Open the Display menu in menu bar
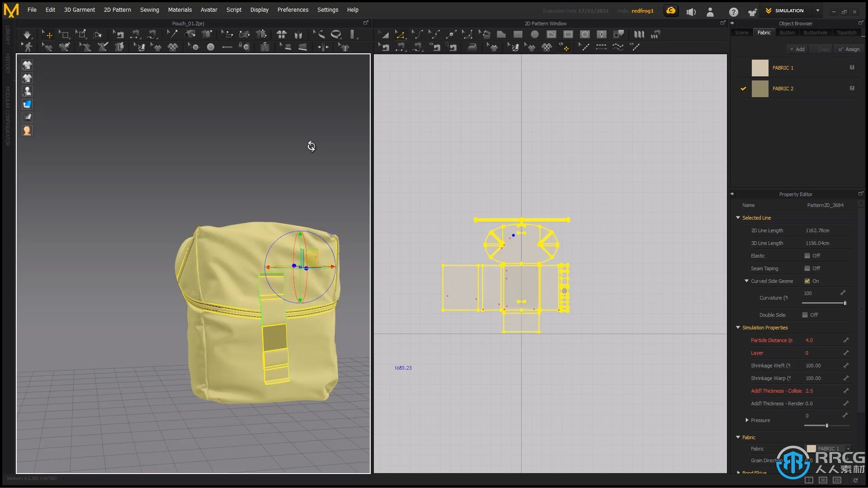The height and width of the screenshot is (488, 868). click(x=258, y=9)
